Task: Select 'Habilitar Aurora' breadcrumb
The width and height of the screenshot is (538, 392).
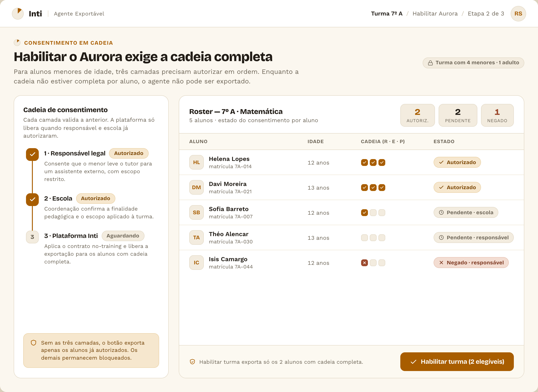Action: click(435, 13)
